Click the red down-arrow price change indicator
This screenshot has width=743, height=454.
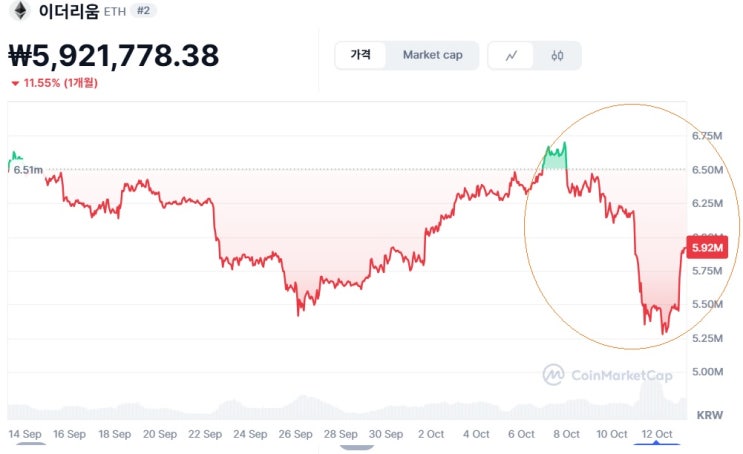click(14, 83)
